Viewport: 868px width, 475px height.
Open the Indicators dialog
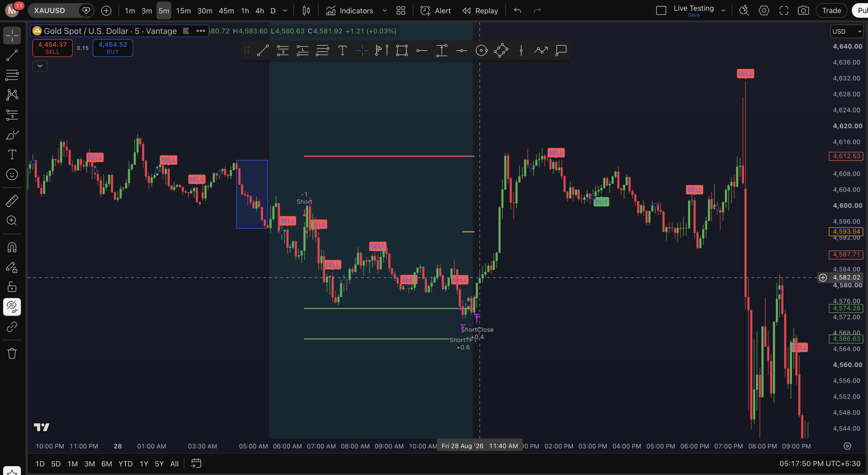click(350, 11)
